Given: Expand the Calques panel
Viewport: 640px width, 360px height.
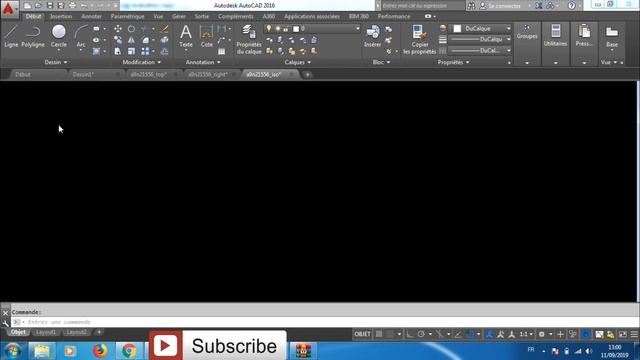Looking at the screenshot, I should pyautogui.click(x=298, y=62).
